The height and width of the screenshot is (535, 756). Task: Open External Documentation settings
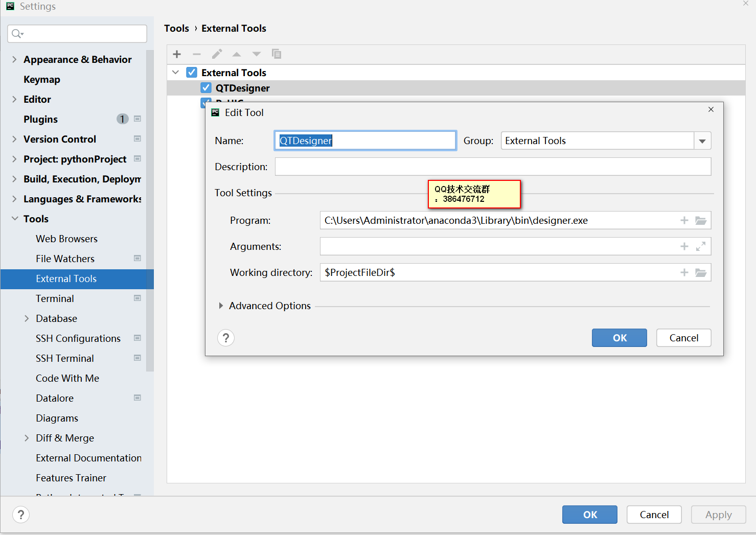click(x=88, y=458)
